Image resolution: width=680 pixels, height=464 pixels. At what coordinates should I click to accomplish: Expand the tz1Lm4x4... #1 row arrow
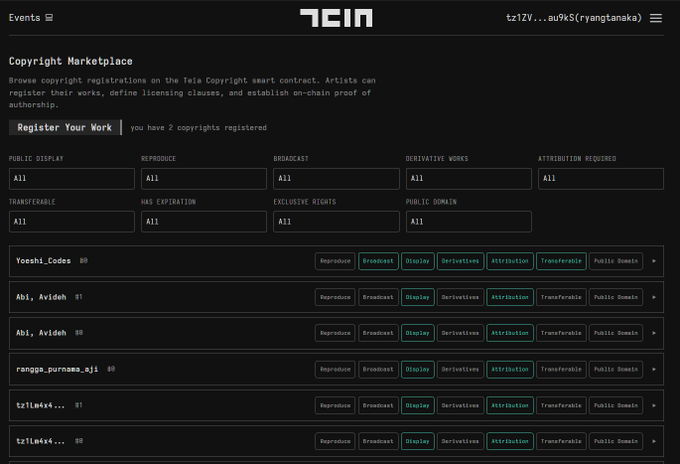654,405
